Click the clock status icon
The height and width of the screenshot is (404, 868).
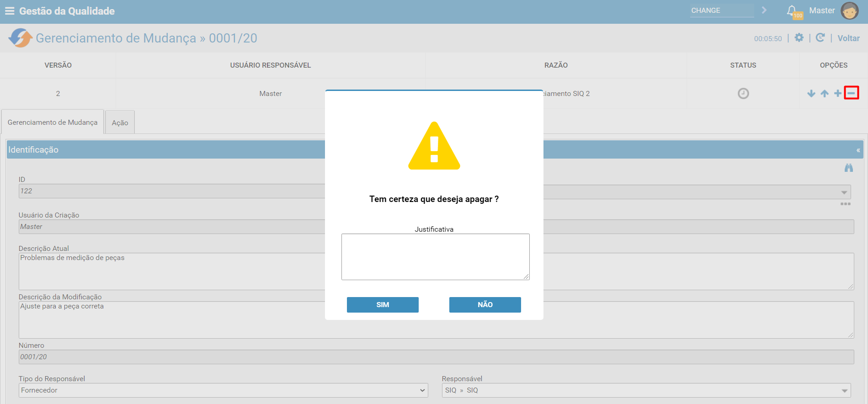tap(743, 93)
